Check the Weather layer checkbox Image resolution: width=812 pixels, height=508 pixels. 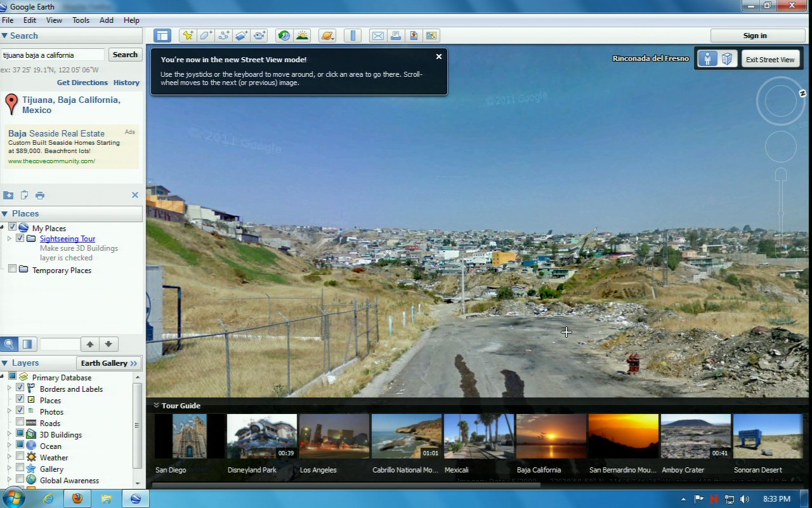point(20,457)
